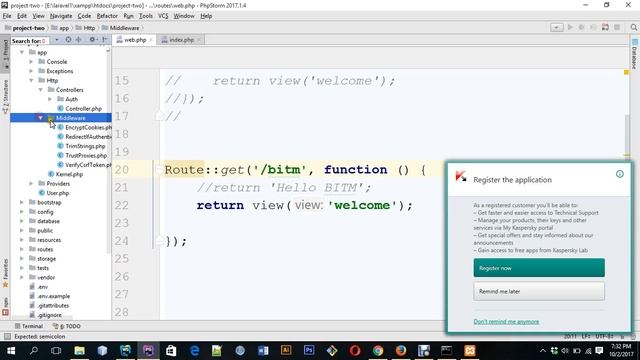
Task: Click fold marker on line 20
Action: [159, 170]
